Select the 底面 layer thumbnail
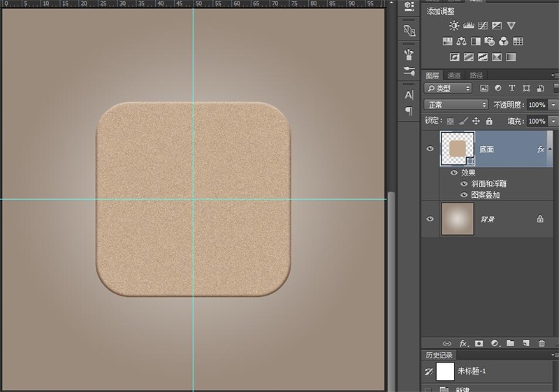Viewport: 559px width, 392px height. click(458, 149)
